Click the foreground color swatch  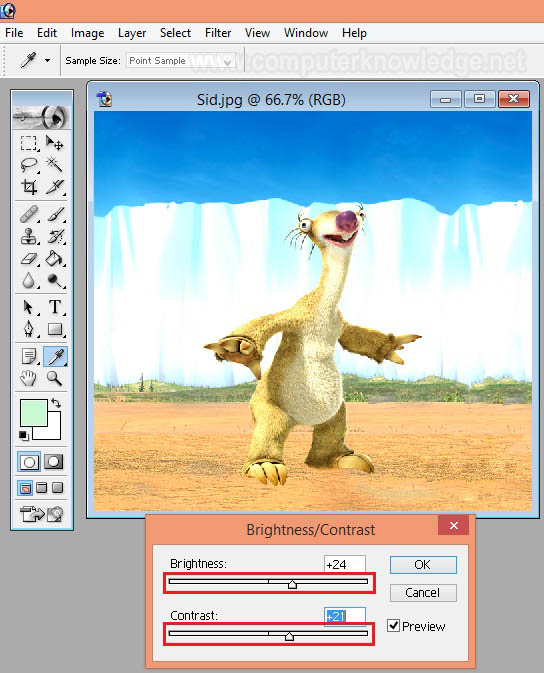33,413
